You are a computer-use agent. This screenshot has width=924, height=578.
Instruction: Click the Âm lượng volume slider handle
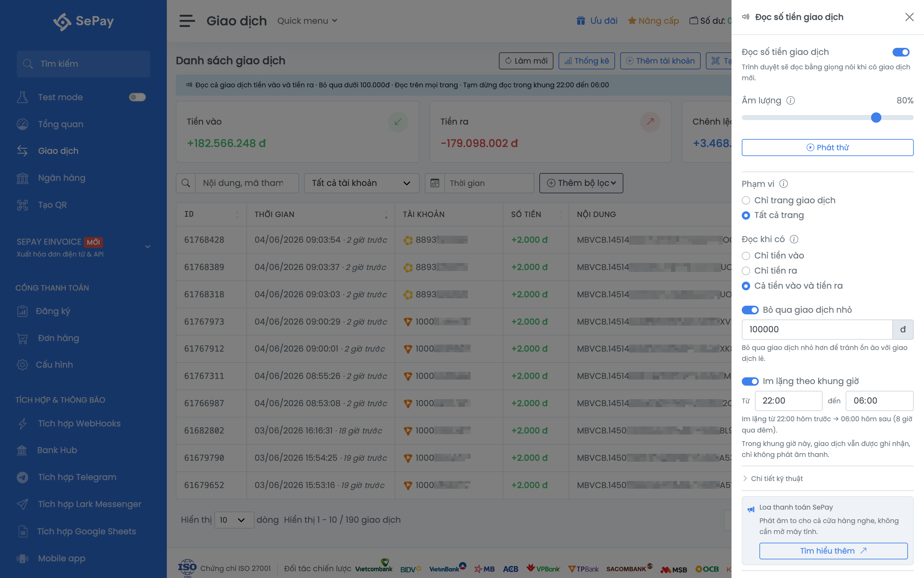pos(876,118)
